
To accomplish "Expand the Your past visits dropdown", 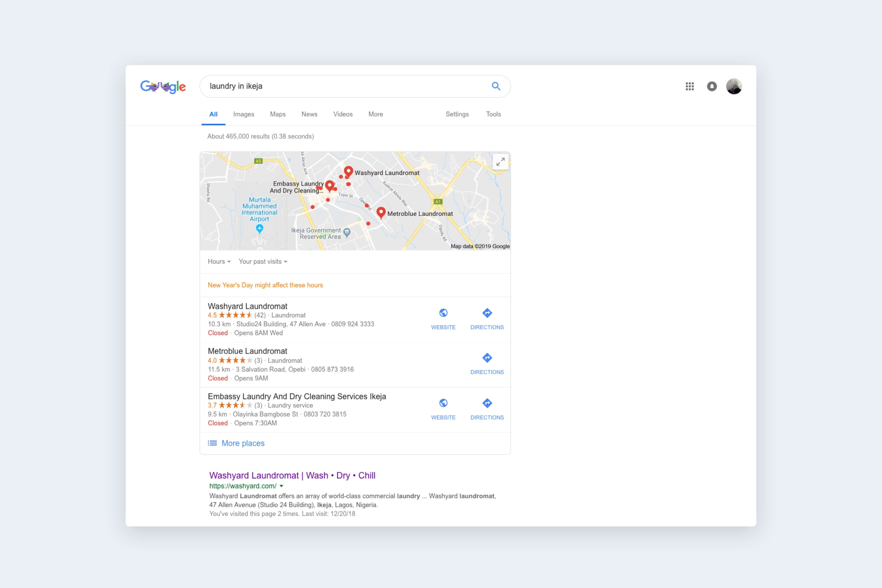I will click(x=263, y=262).
